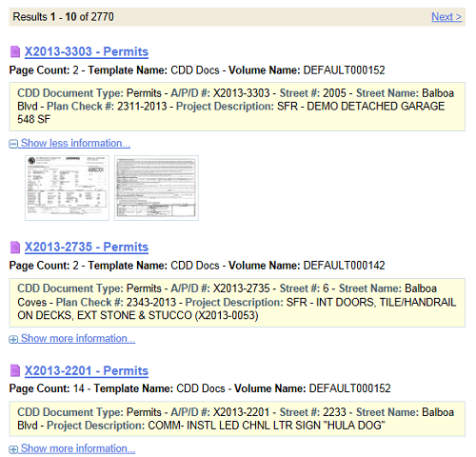Click the purple document icon beside X2013-2201
The width and height of the screenshot is (476, 457).
coord(15,370)
